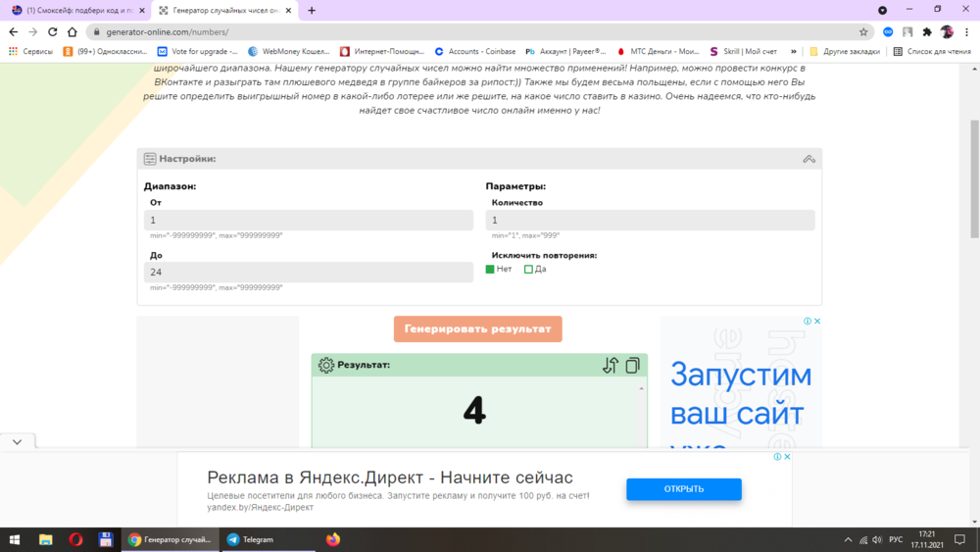Close the side ad with X

point(817,322)
